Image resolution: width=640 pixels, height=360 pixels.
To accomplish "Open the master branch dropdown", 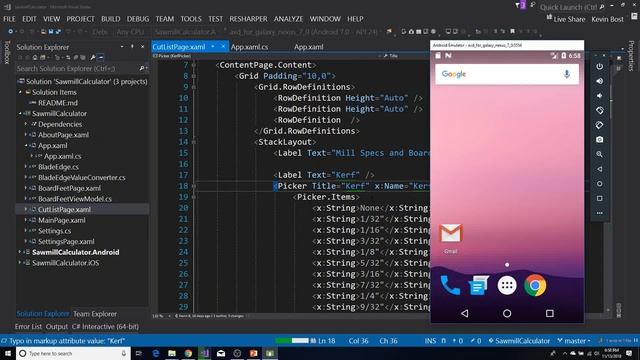I will 575,341.
